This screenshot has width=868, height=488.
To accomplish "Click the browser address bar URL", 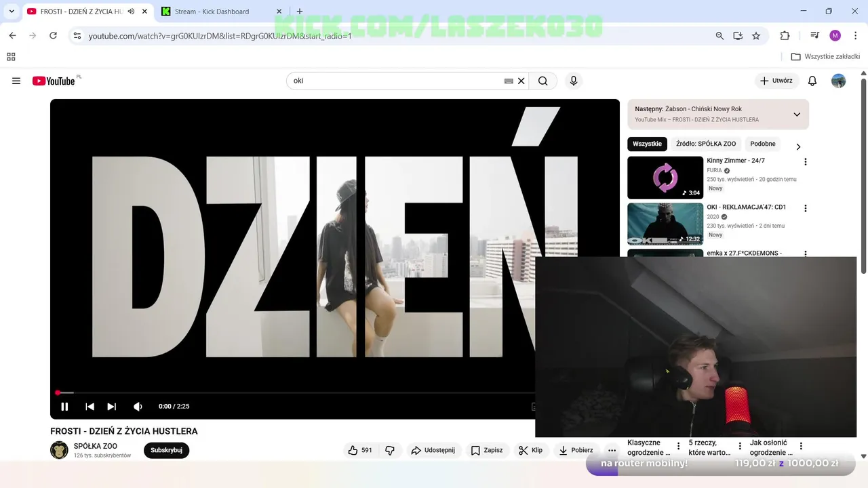I will pyautogui.click(x=220, y=36).
